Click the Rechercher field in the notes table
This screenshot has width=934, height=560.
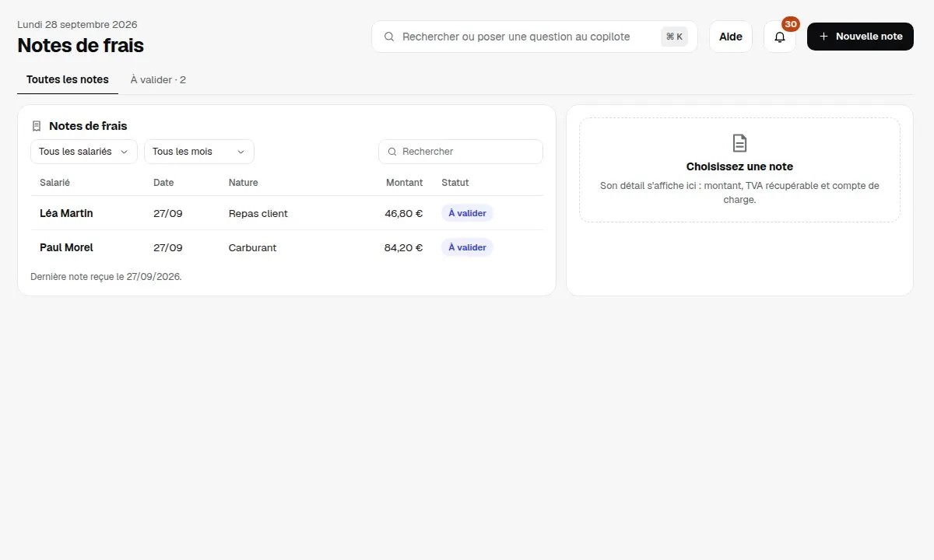pos(461,152)
